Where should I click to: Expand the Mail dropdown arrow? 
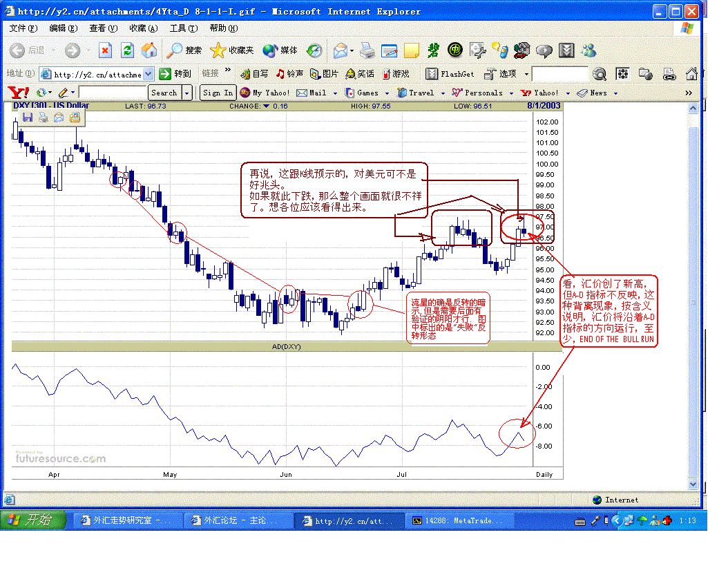(335, 93)
